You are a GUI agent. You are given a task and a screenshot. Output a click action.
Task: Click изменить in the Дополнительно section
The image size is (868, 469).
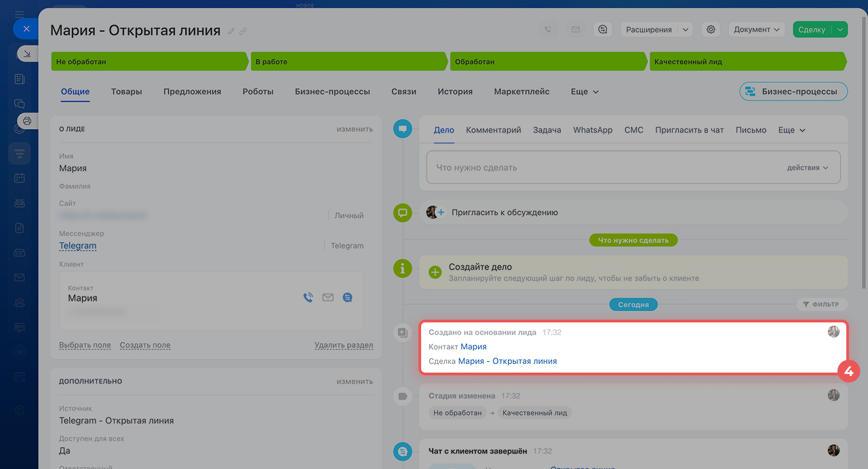click(355, 381)
